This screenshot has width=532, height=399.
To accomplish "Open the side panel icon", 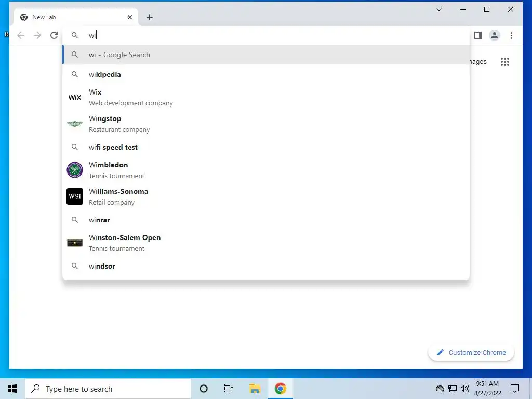I will point(478,35).
